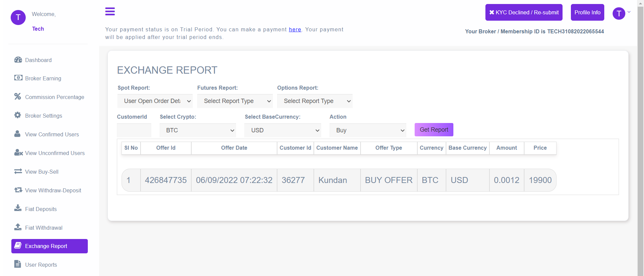The image size is (644, 276).
Task: Click the View Confirmed Users person icon
Action: tap(17, 134)
